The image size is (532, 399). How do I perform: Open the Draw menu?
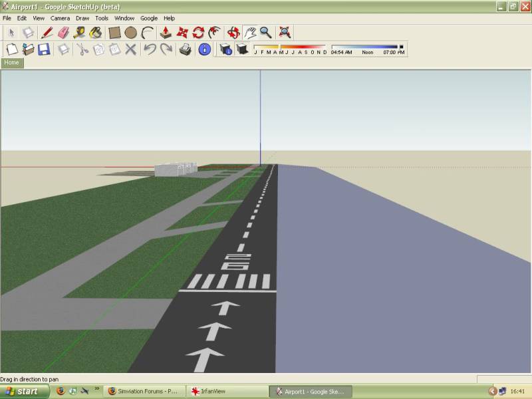tap(82, 18)
